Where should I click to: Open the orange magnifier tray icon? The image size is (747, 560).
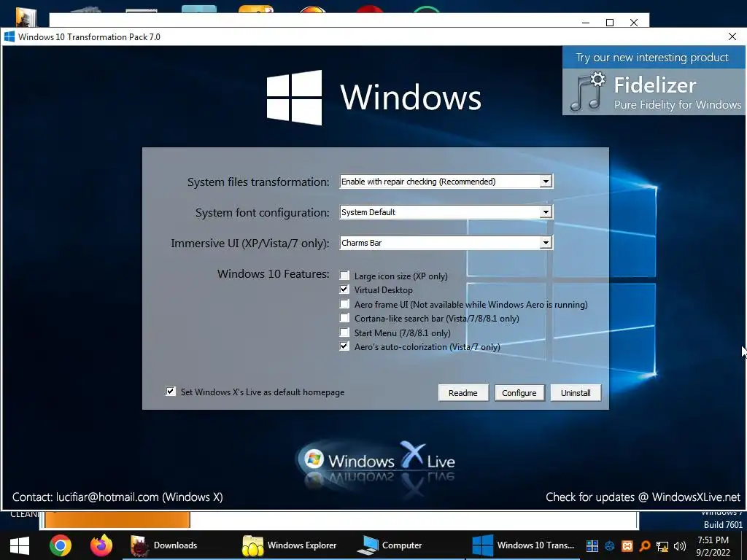(x=645, y=545)
